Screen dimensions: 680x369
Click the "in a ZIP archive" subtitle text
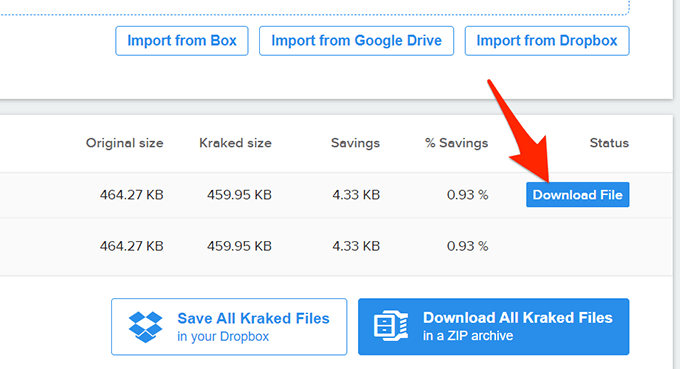[468, 336]
